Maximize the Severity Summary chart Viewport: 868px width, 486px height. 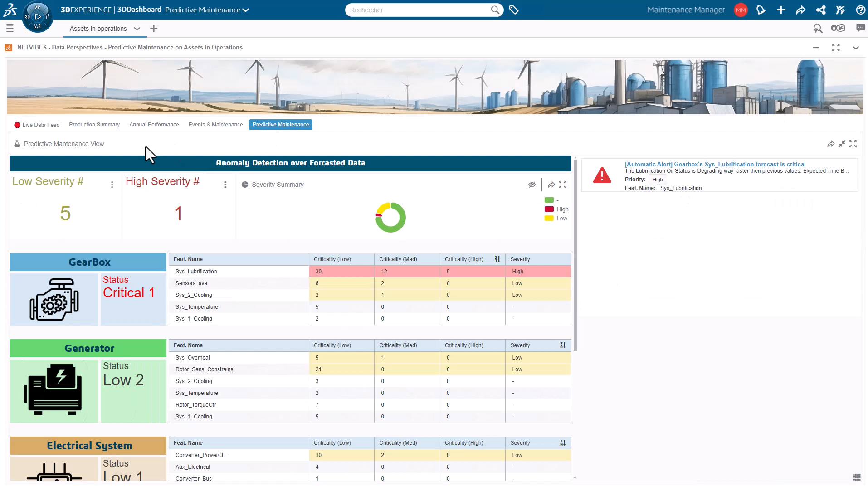[x=562, y=185]
